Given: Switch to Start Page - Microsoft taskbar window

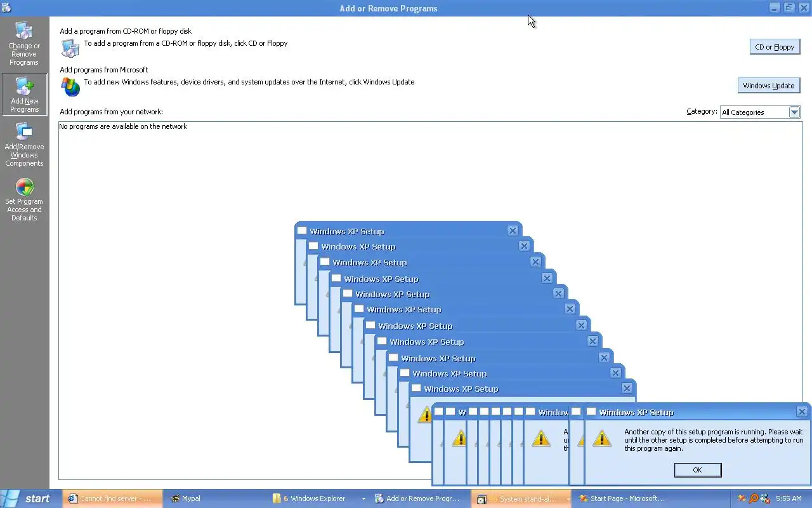Looking at the screenshot, I should coord(623,498).
